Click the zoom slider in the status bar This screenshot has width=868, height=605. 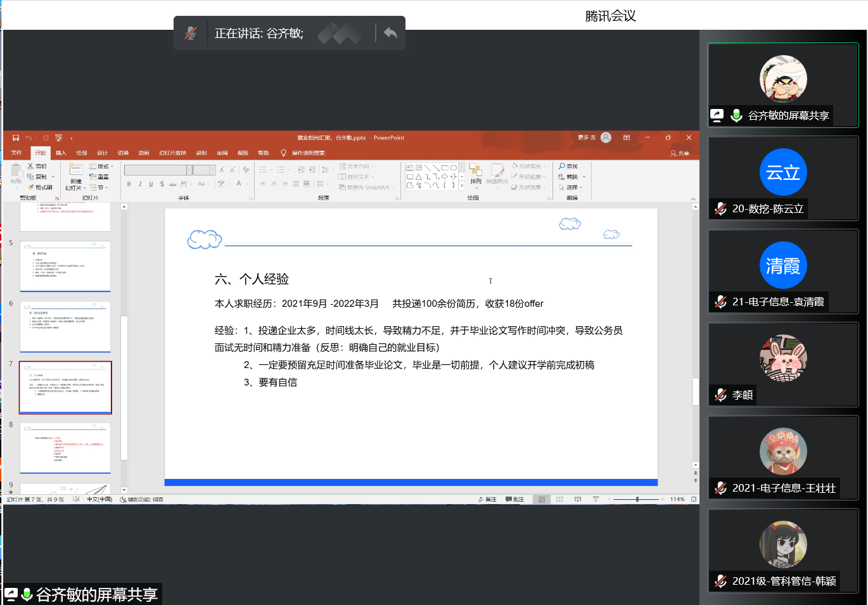(637, 499)
